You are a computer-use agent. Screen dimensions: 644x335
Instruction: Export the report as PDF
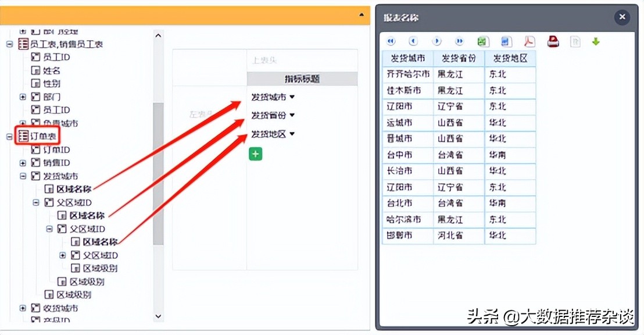pyautogui.click(x=528, y=41)
